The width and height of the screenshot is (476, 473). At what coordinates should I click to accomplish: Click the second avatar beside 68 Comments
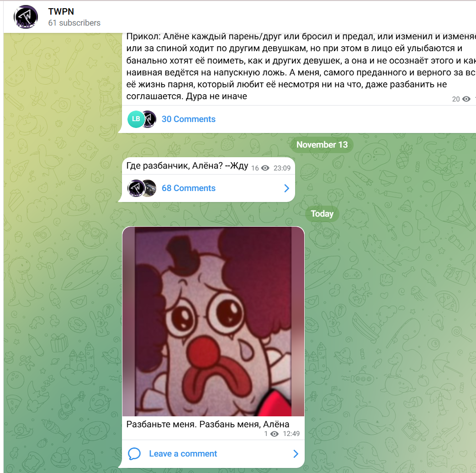point(150,188)
